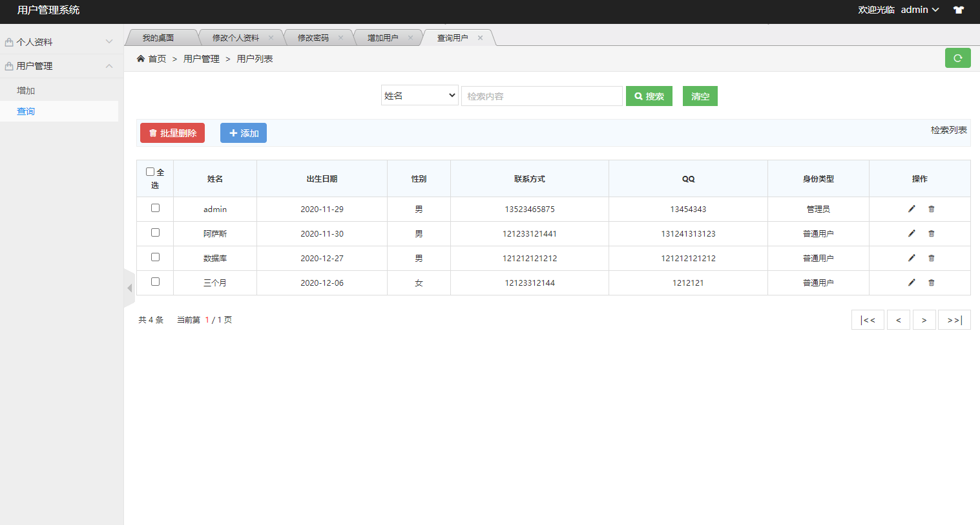Screen dimensions: 980x525
Task: Check the checkbox for admin row
Action: (x=155, y=208)
